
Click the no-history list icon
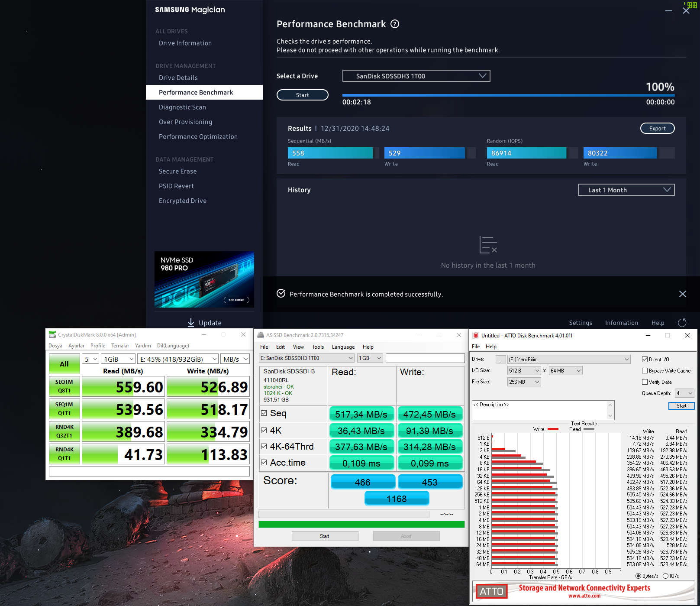click(x=488, y=245)
